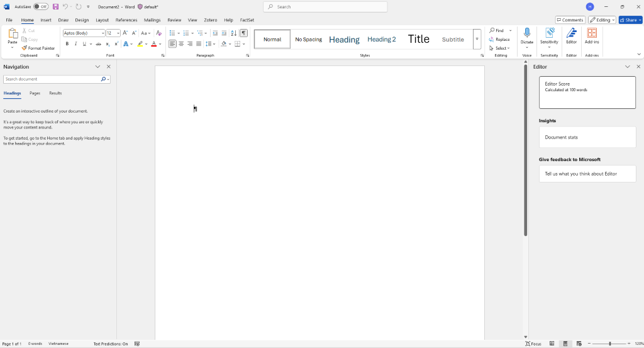The width and height of the screenshot is (644, 348).
Task: Decrease paragraph indent
Action: (x=215, y=33)
